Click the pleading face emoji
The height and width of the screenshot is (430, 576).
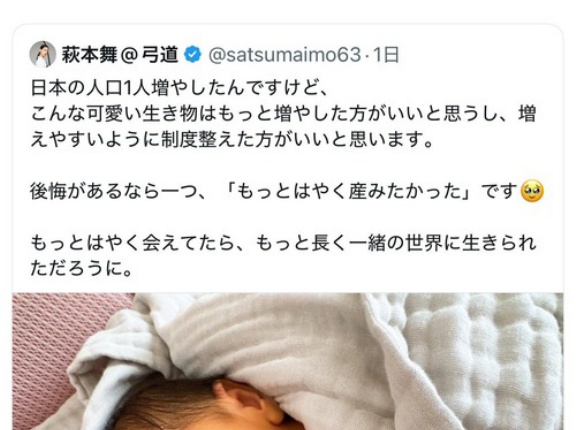(532, 191)
